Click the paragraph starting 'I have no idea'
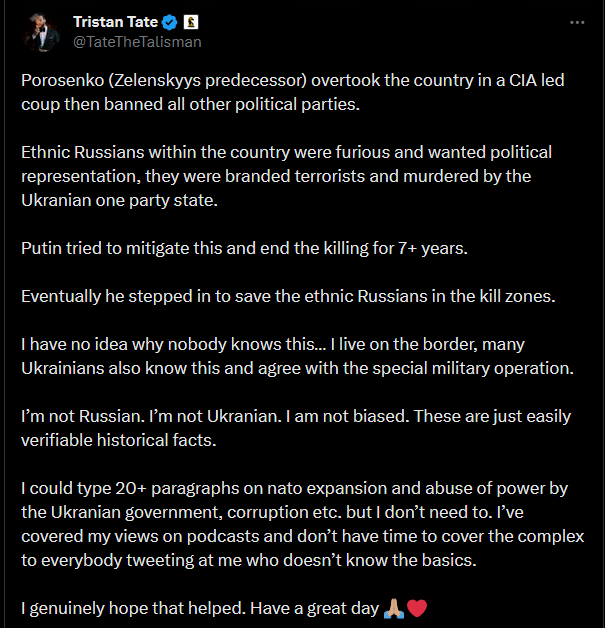Screen dimensions: 605x628 point(296,354)
